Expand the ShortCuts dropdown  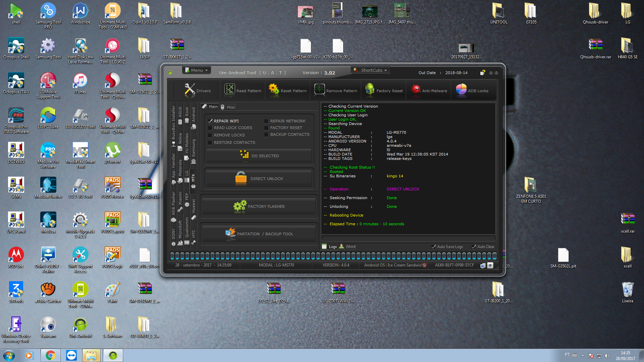[x=371, y=70]
